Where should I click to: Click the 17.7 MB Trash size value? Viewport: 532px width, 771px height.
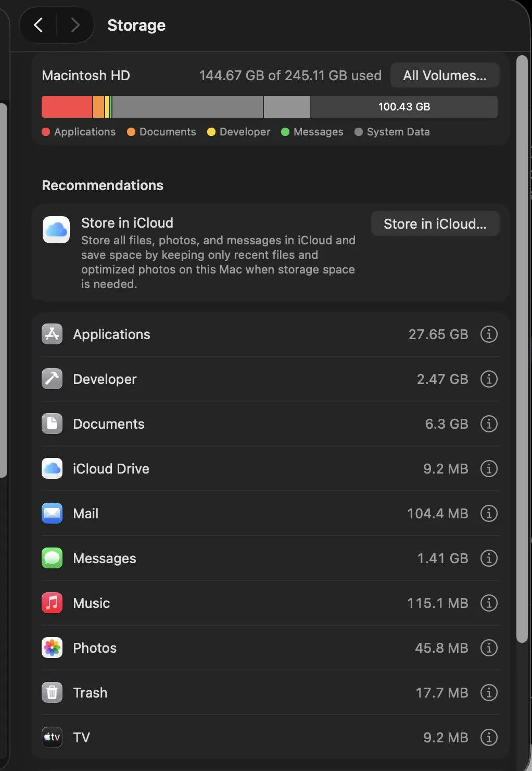[442, 693]
